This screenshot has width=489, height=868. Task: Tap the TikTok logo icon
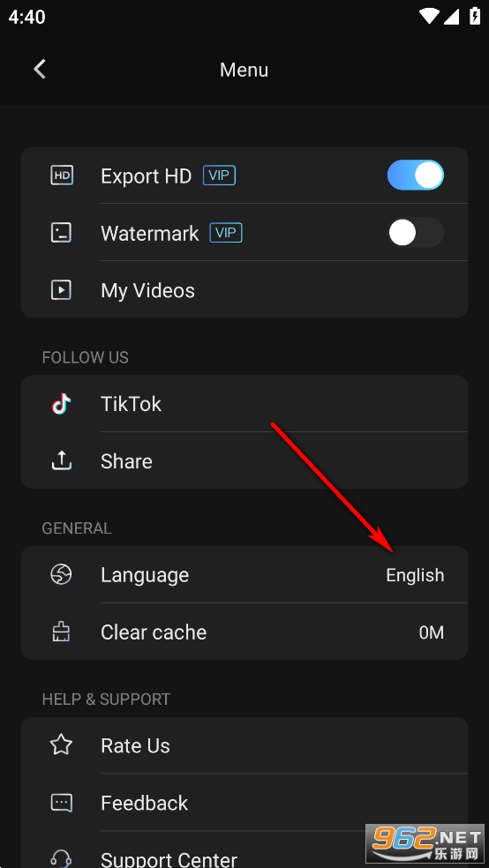62,404
